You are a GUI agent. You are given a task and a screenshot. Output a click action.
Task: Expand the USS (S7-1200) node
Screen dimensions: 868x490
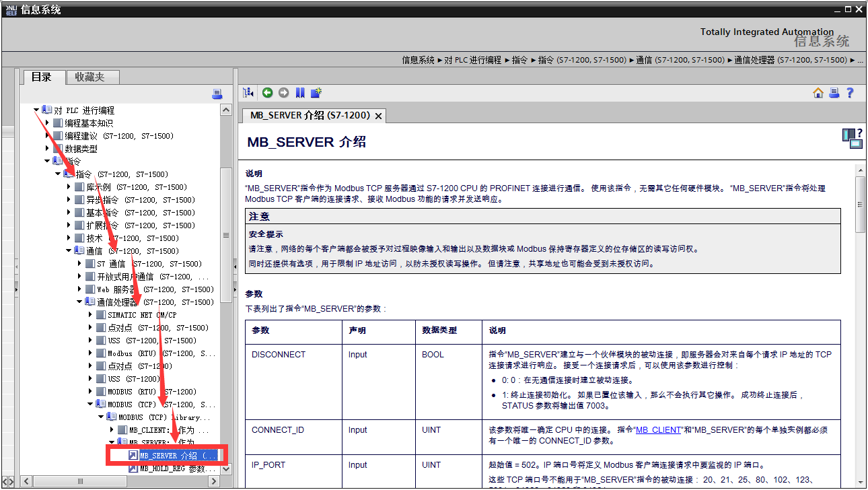90,379
